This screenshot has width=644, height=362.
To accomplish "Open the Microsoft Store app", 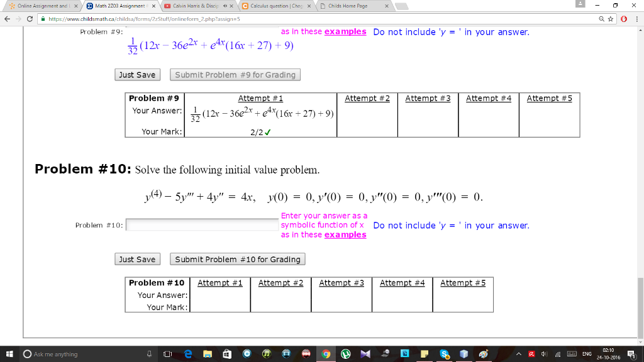I will pos(228,354).
